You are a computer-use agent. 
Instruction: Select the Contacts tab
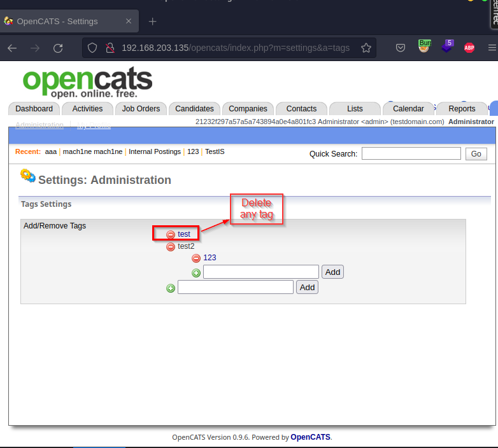coord(301,109)
